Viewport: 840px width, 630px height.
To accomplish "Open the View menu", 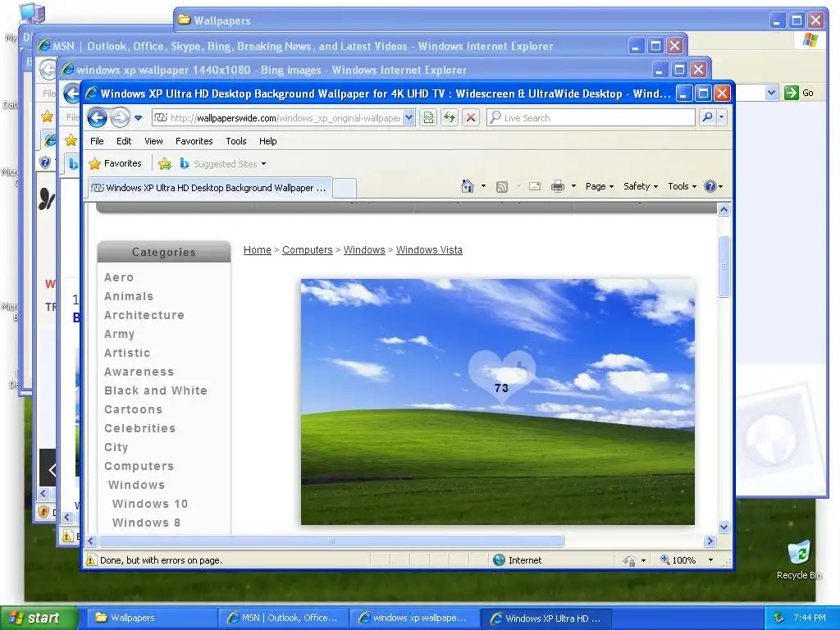I will [153, 141].
